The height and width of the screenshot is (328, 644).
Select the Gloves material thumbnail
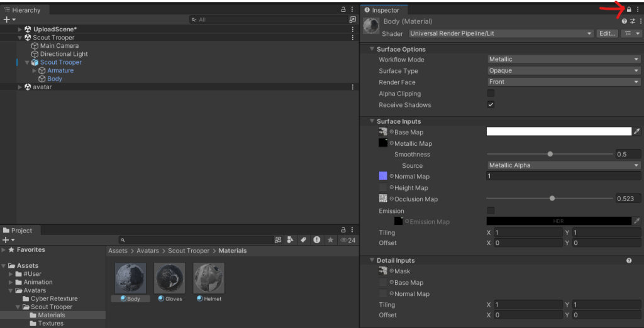pos(170,278)
